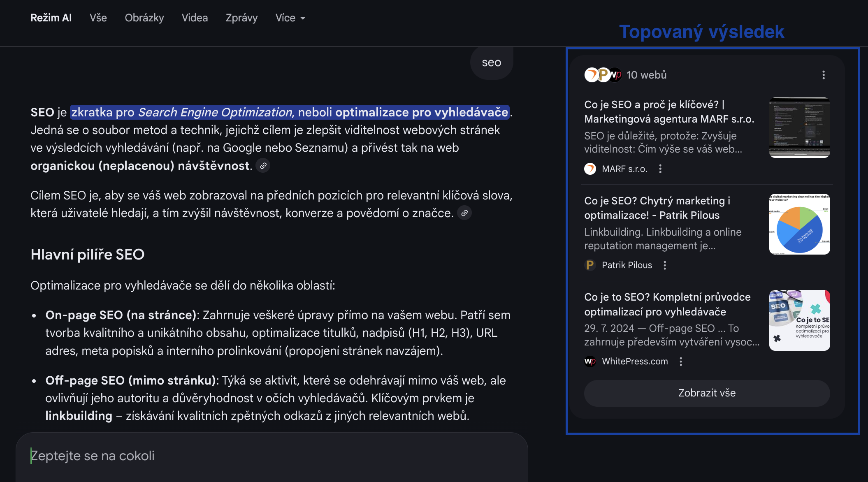Viewport: 868px width, 482px height.
Task: Click the stacked site icons beside 10 webů
Action: tap(603, 75)
